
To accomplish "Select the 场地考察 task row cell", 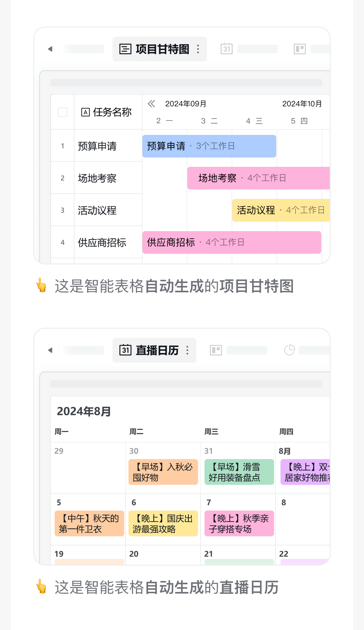I will coord(108,178).
